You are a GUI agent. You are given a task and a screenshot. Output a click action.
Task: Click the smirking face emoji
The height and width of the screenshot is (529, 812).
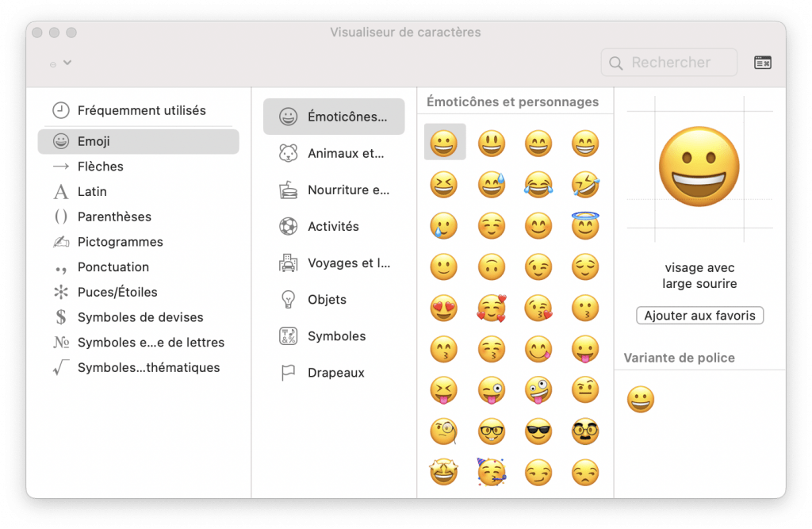pyautogui.click(x=538, y=473)
